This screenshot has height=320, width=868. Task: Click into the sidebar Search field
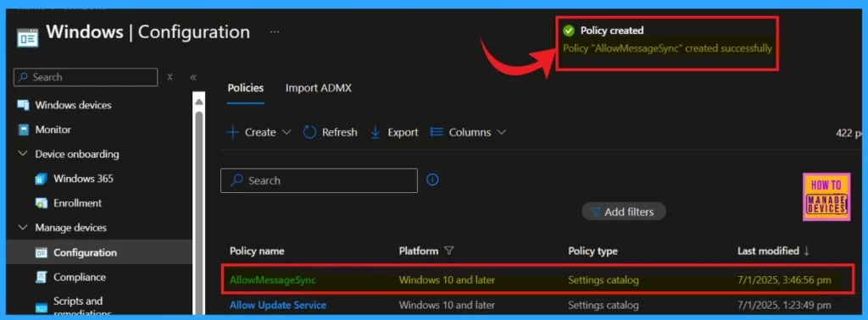(x=86, y=77)
